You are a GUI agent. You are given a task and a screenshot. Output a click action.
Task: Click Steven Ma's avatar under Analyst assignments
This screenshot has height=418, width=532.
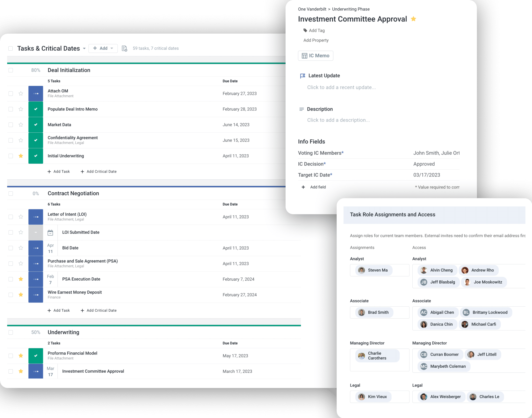pyautogui.click(x=361, y=270)
